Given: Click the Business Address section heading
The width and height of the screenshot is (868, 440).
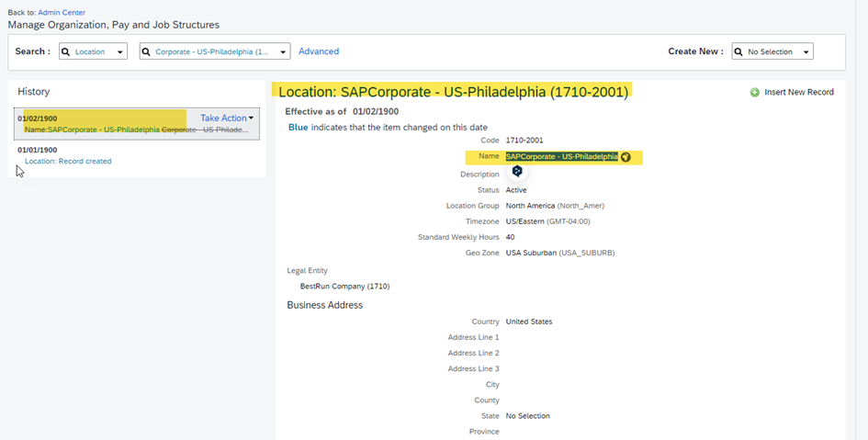Looking at the screenshot, I should point(325,305).
